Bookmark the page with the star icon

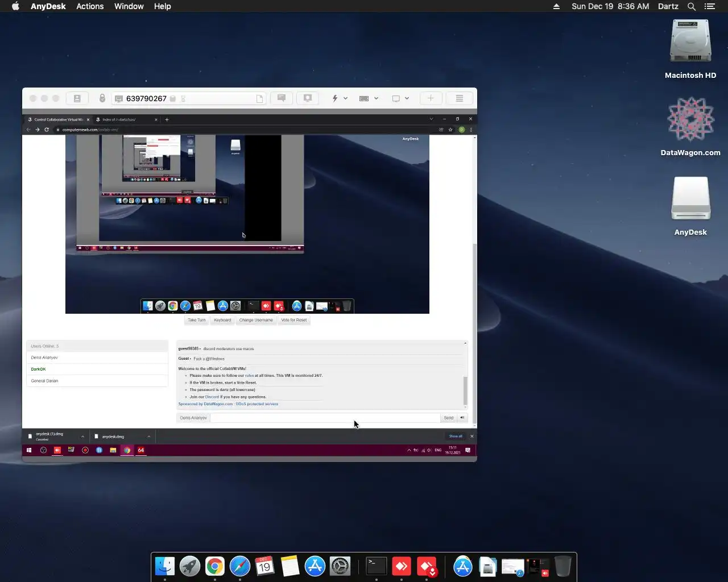point(450,130)
